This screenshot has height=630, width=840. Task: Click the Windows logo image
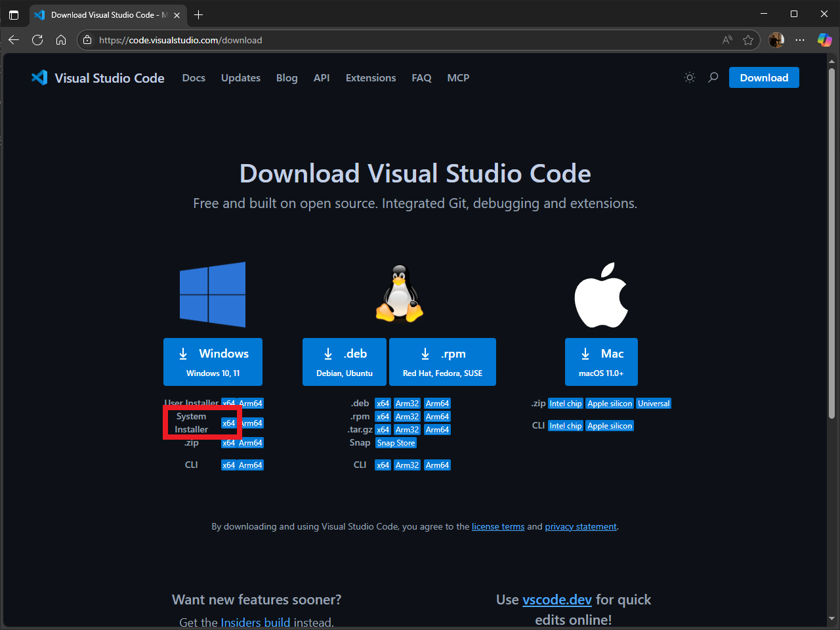pyautogui.click(x=213, y=295)
